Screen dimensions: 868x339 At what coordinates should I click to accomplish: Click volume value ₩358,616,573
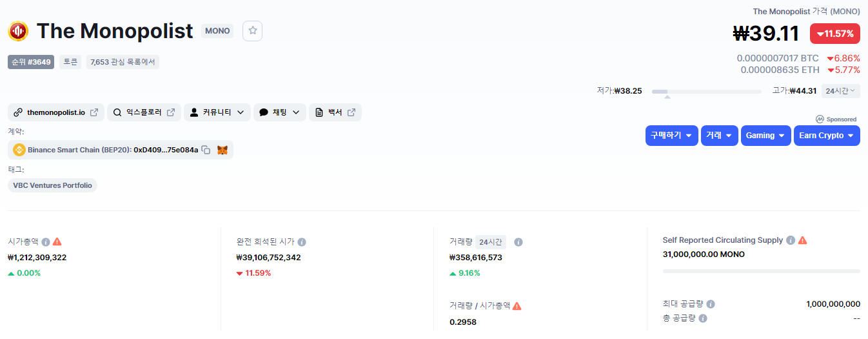tap(476, 257)
